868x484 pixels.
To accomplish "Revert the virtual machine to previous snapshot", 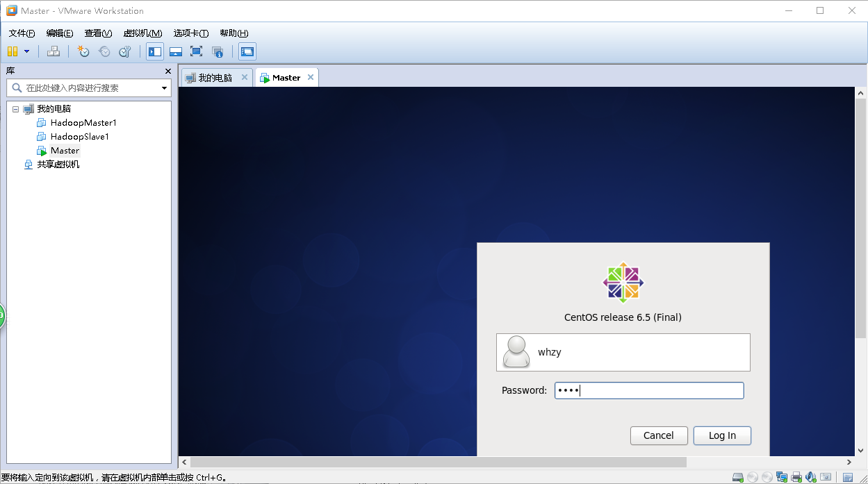I will 104,51.
